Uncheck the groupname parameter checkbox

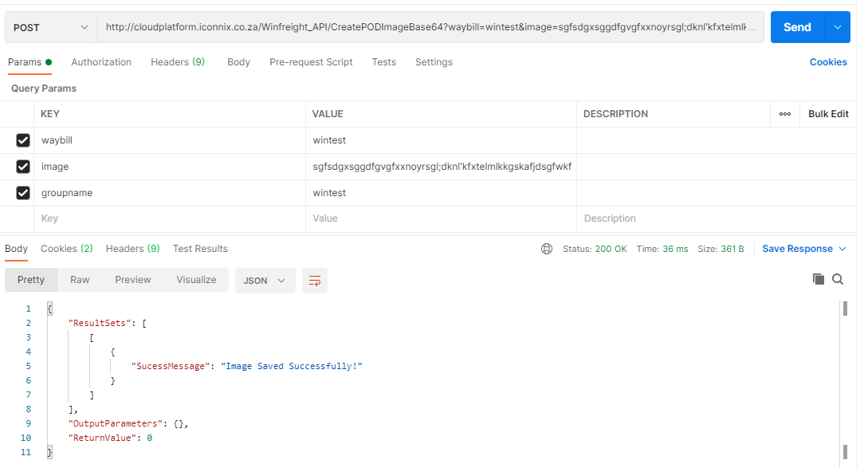tap(22, 193)
